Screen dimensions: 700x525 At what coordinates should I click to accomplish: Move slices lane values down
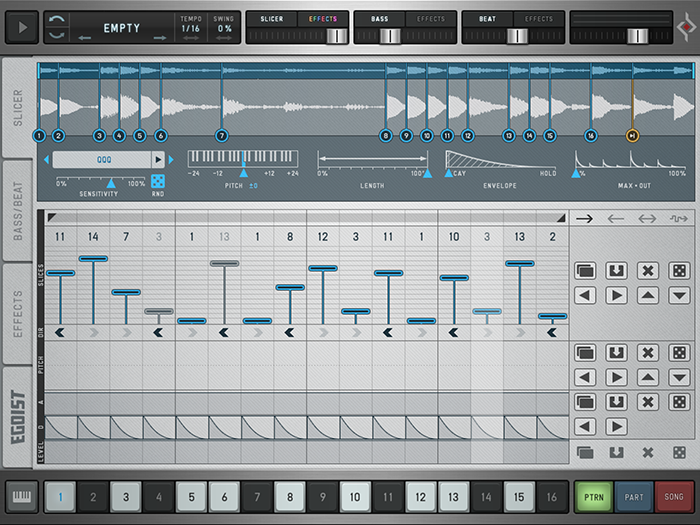point(679,295)
